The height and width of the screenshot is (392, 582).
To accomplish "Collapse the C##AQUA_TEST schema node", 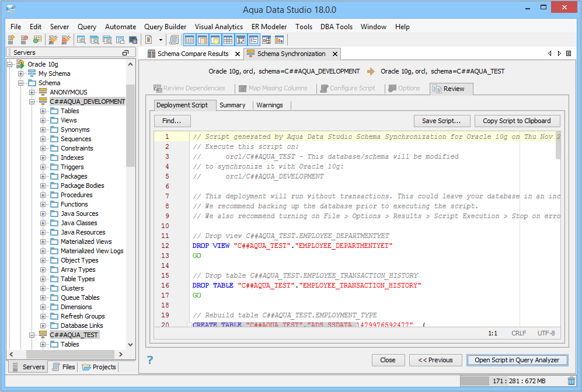I will [x=32, y=335].
